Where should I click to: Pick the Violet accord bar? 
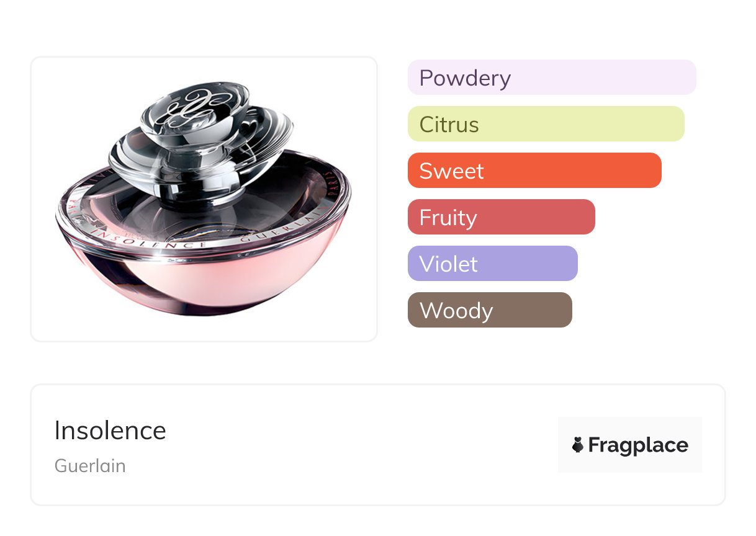[x=492, y=264]
